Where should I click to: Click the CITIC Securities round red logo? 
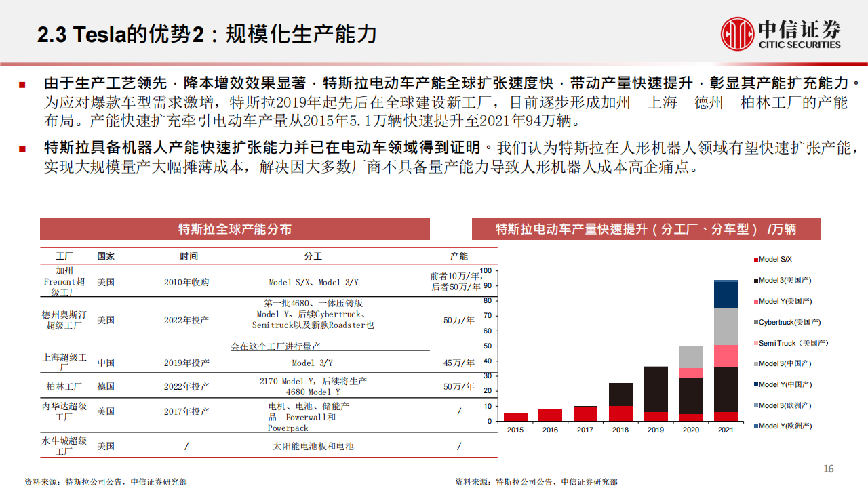[737, 34]
